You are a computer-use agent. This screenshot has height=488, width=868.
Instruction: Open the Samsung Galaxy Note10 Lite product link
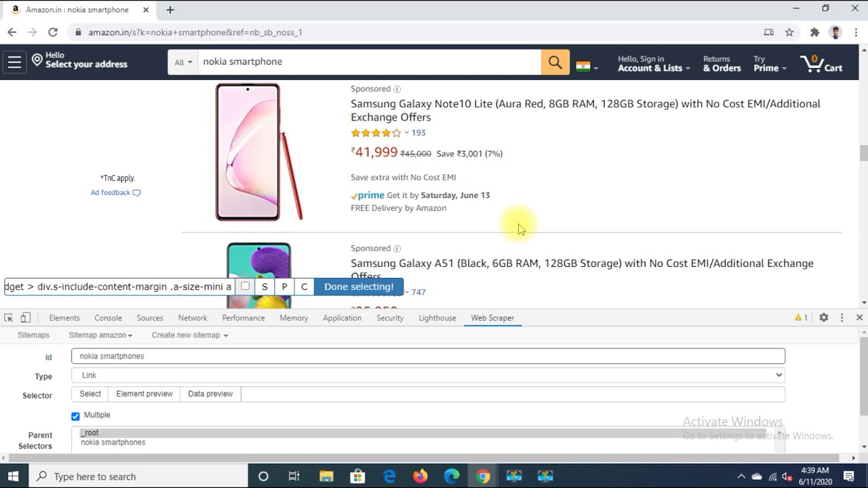(x=585, y=110)
